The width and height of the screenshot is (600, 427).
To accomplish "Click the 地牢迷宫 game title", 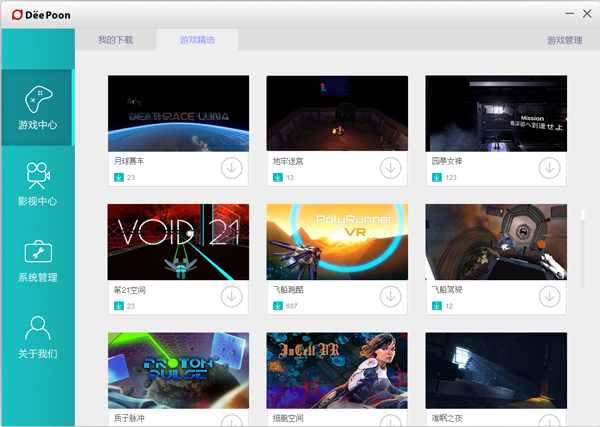I will (x=288, y=161).
